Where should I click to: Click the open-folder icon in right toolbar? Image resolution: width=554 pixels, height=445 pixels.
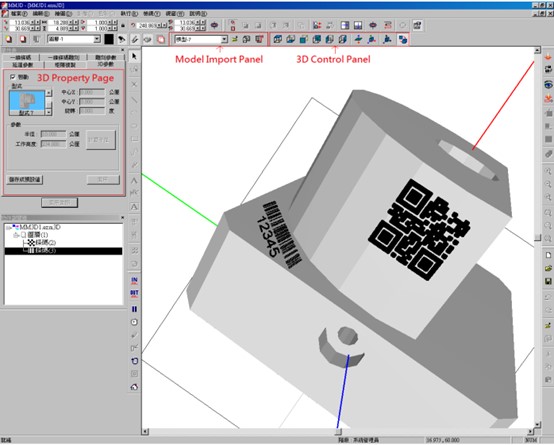[548, 268]
